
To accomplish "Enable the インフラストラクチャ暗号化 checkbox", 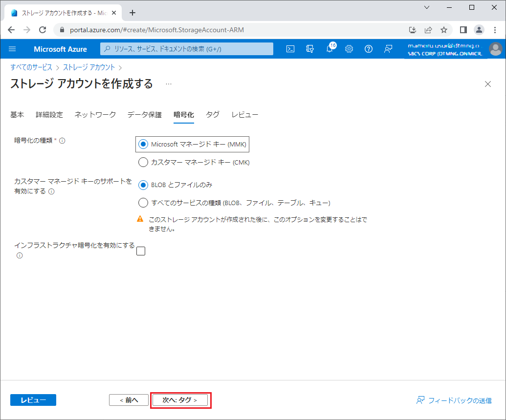I will [x=141, y=251].
